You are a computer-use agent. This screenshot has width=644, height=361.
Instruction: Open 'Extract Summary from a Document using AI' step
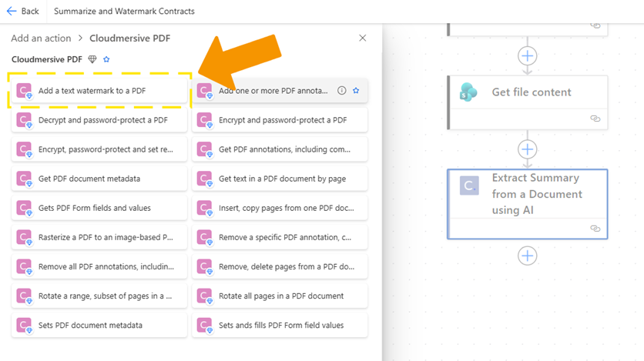click(528, 204)
